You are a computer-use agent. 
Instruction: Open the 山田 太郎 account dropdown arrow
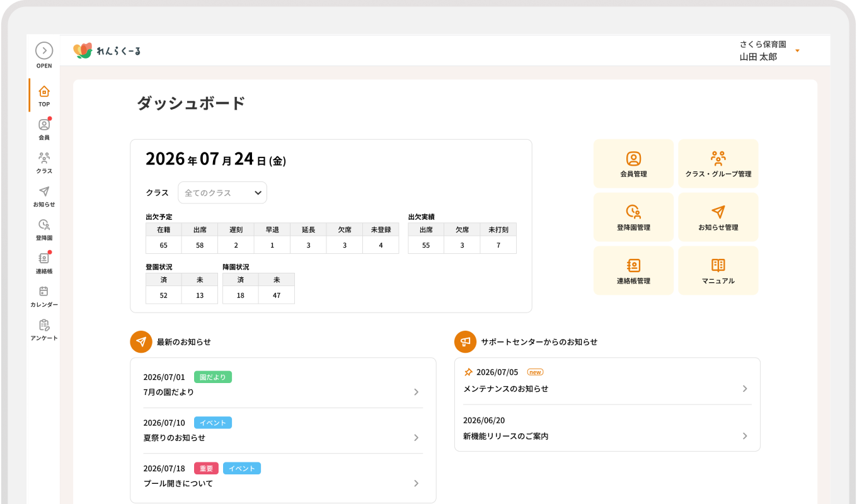[797, 50]
